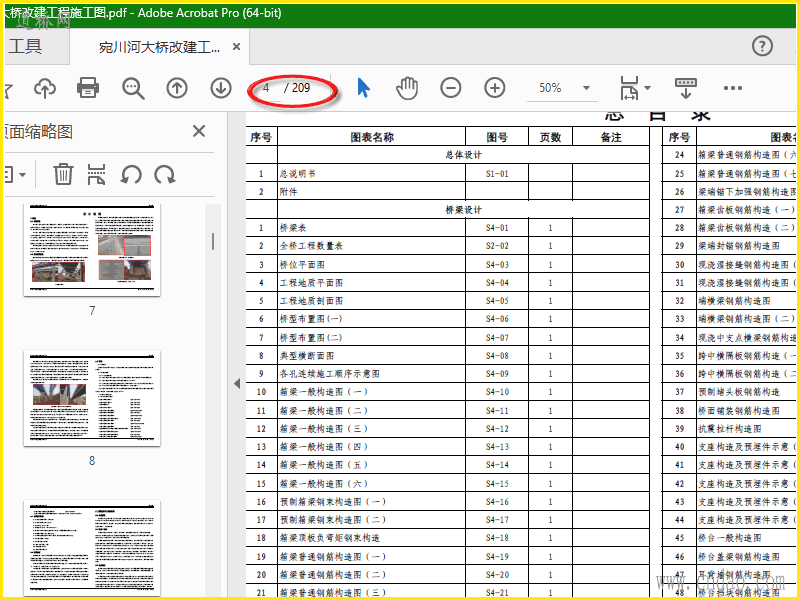800x600 pixels.
Task: Delete selected page using the trash icon
Action: tap(63, 174)
